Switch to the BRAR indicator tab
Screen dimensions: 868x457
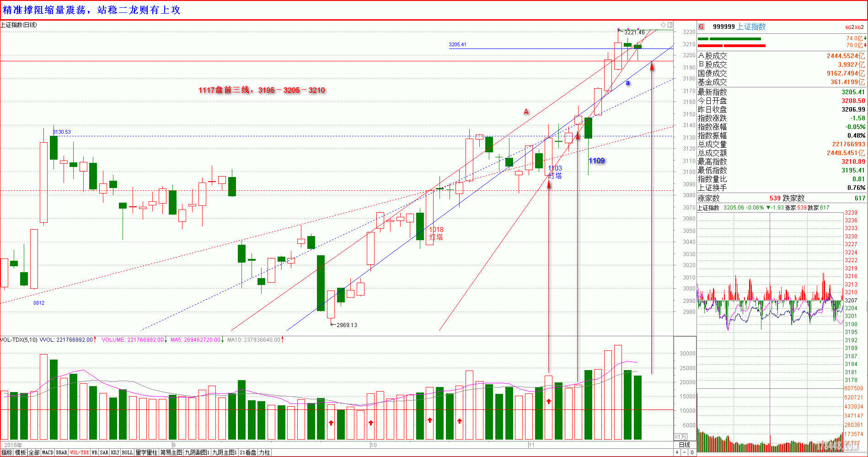(x=62, y=452)
